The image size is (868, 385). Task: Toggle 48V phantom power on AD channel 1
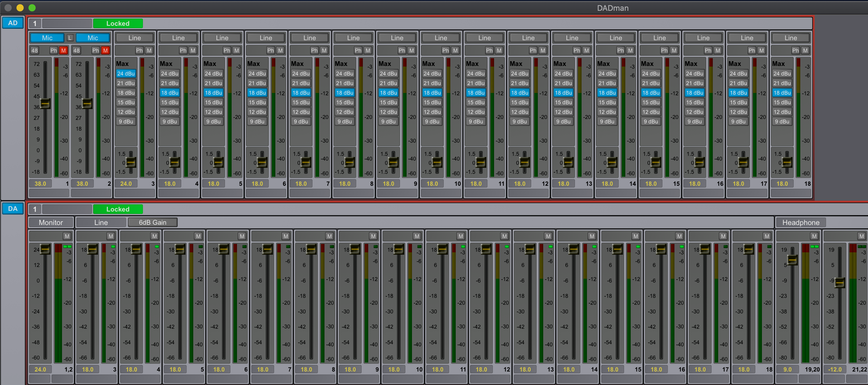(x=34, y=51)
